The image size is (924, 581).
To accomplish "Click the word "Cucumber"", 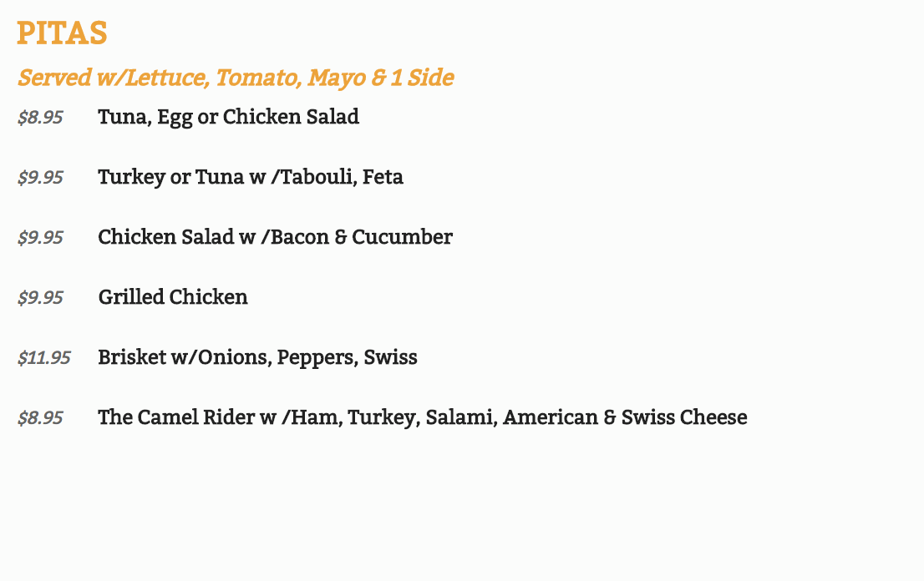I will 402,237.
